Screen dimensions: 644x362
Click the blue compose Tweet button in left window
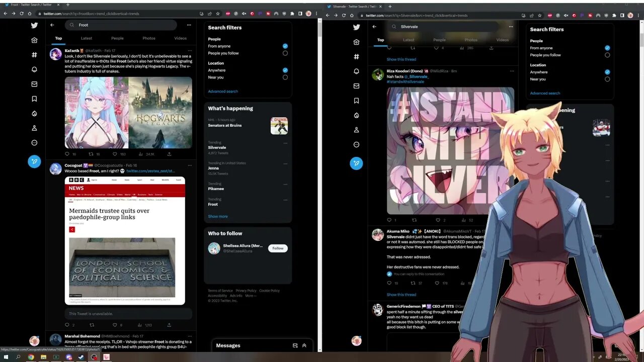point(34,161)
